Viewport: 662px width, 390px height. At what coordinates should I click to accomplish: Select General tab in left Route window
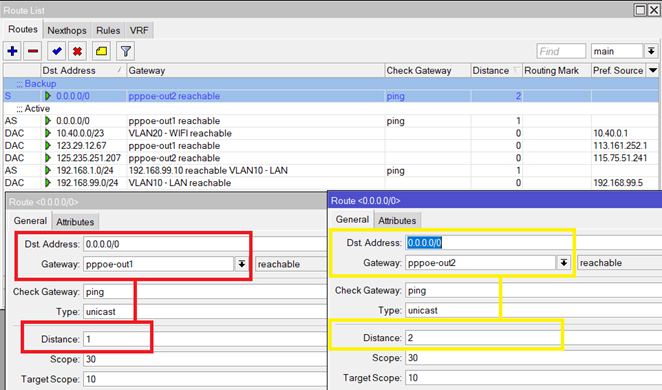[30, 221]
